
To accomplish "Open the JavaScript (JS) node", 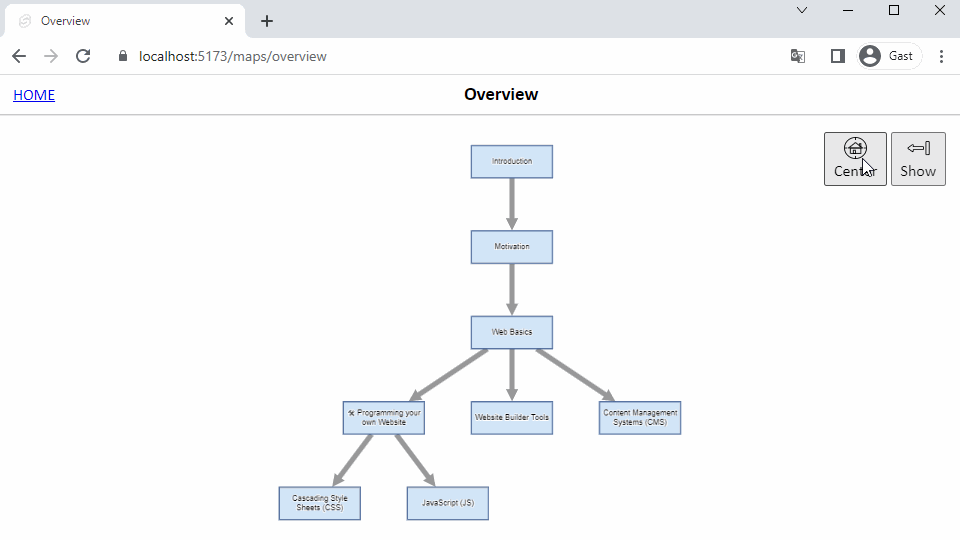I will click(448, 503).
